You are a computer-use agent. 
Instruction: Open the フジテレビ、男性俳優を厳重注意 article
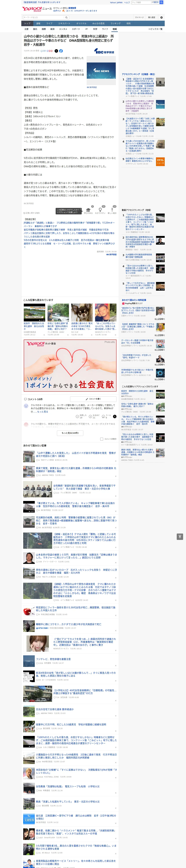(53, 659)
